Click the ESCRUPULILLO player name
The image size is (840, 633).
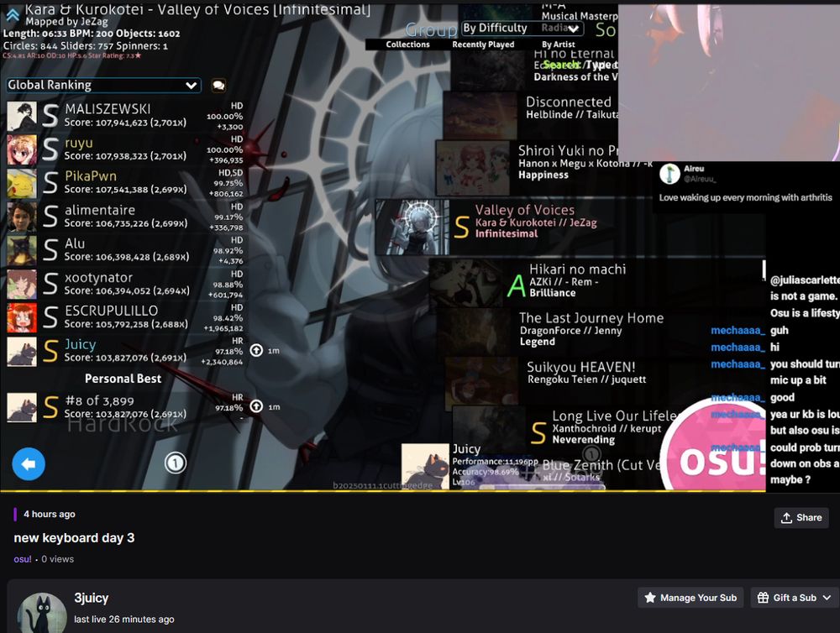pyautogui.click(x=112, y=311)
